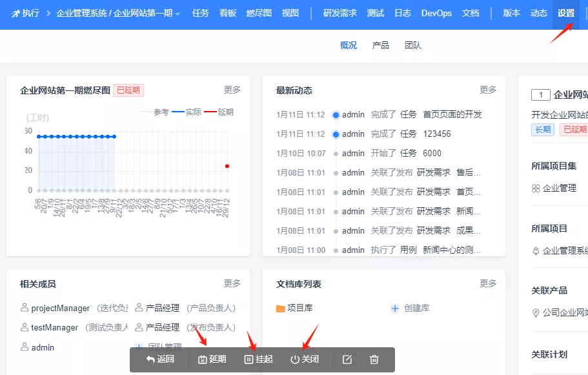Toggle the 延期 series in chart legend
Viewport: 588px width, 375px height.
(219, 112)
